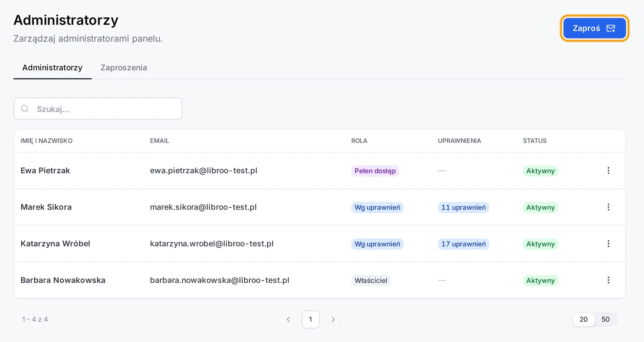Click Ewa Pietrzak's Aktywny status badge
The height and width of the screenshot is (342, 644).
click(x=540, y=171)
